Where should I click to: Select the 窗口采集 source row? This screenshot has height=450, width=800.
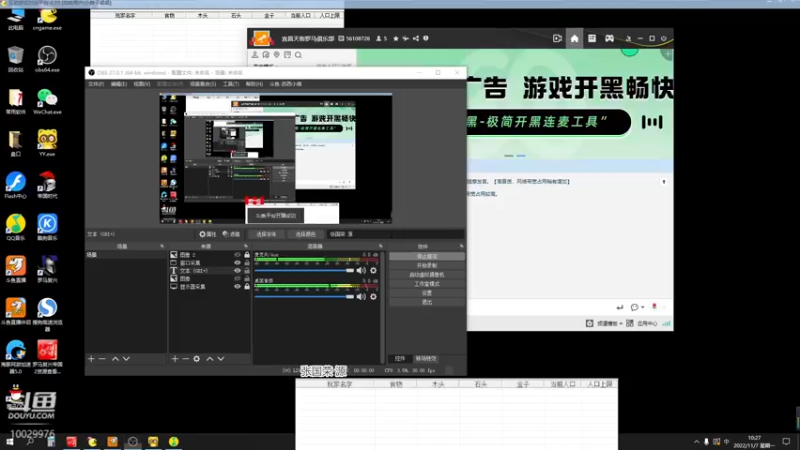click(209, 263)
